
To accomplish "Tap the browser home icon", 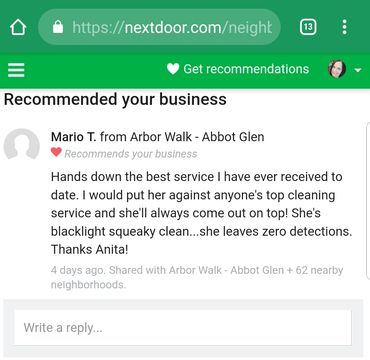I will click(x=18, y=27).
